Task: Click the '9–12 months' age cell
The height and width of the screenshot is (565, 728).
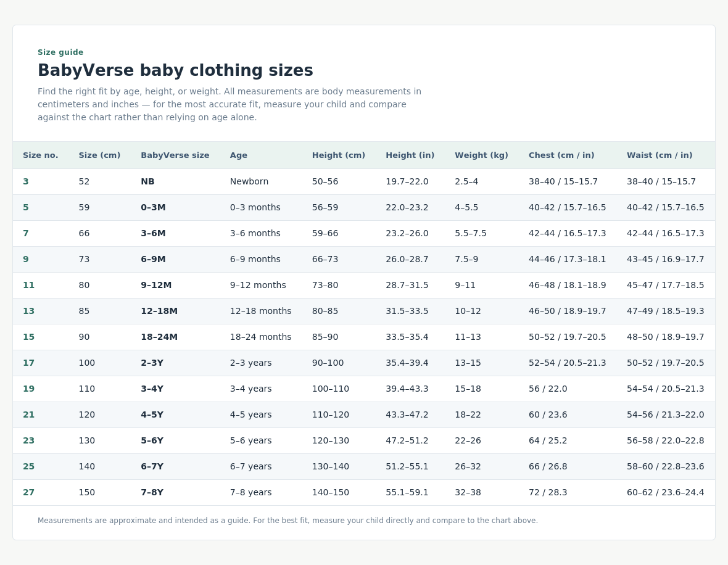Action: (258, 286)
